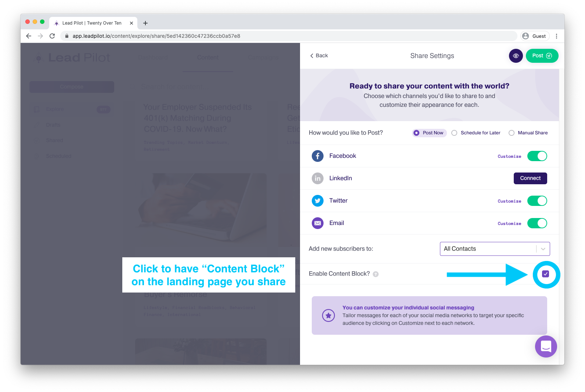Click the Facebook channel icon

tap(318, 156)
